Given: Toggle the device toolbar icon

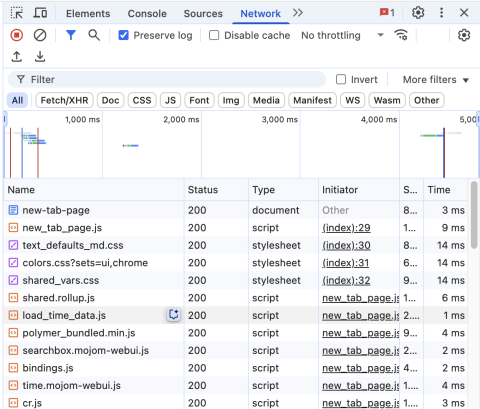Looking at the screenshot, I should point(40,13).
